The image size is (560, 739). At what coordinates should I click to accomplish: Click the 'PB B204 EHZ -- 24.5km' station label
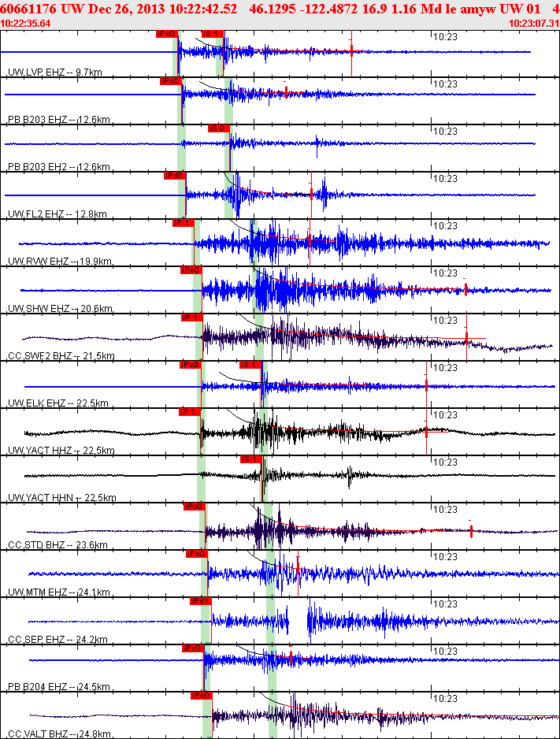pyautogui.click(x=59, y=687)
